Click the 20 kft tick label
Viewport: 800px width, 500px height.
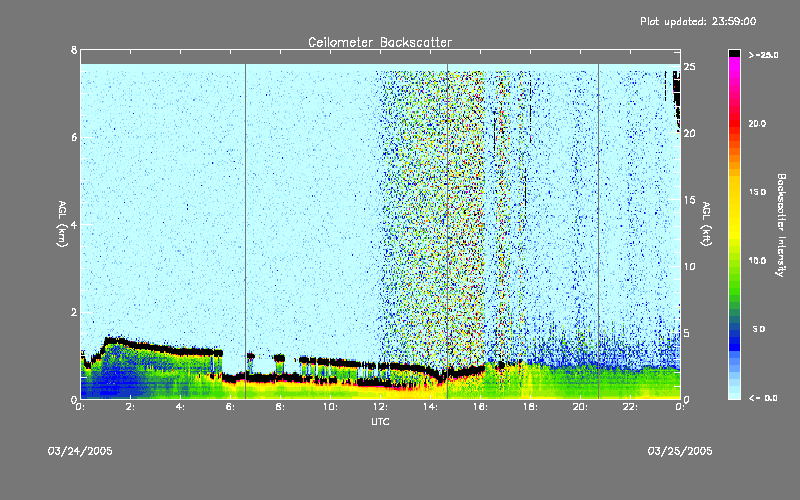689,133
